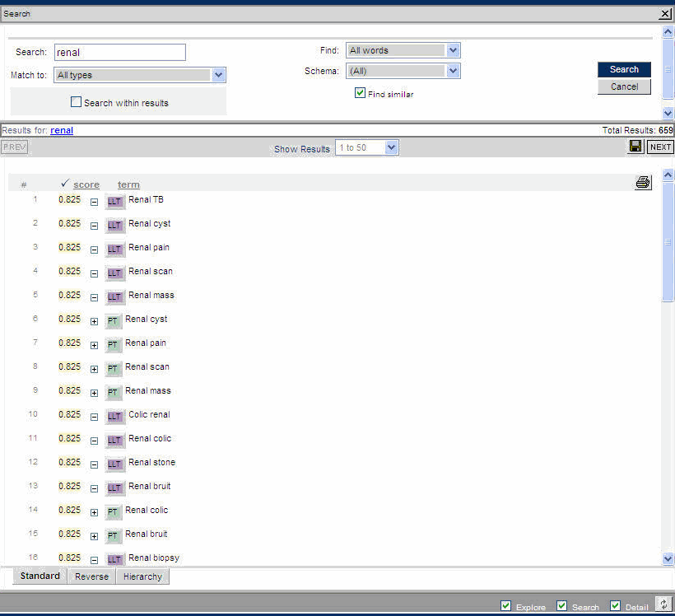This screenshot has height=616, width=675.
Task: Click the PT icon in row 14
Action: 113,511
